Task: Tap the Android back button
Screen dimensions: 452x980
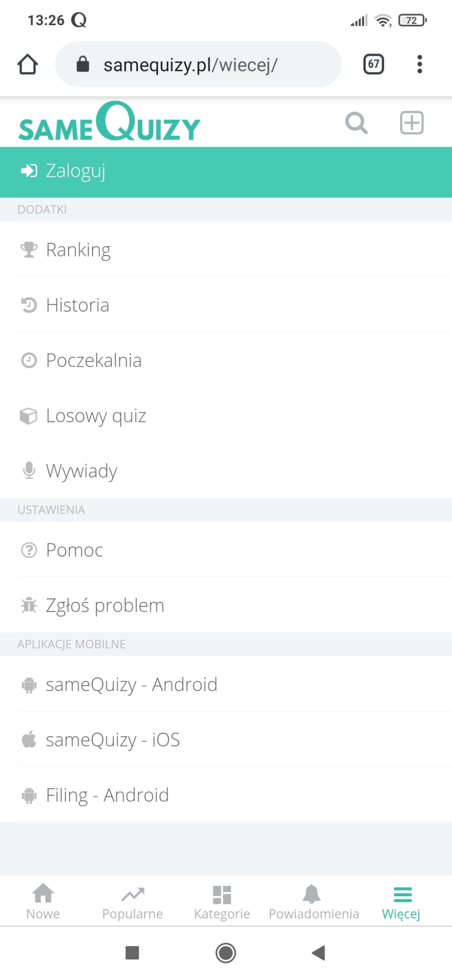Action: [319, 953]
